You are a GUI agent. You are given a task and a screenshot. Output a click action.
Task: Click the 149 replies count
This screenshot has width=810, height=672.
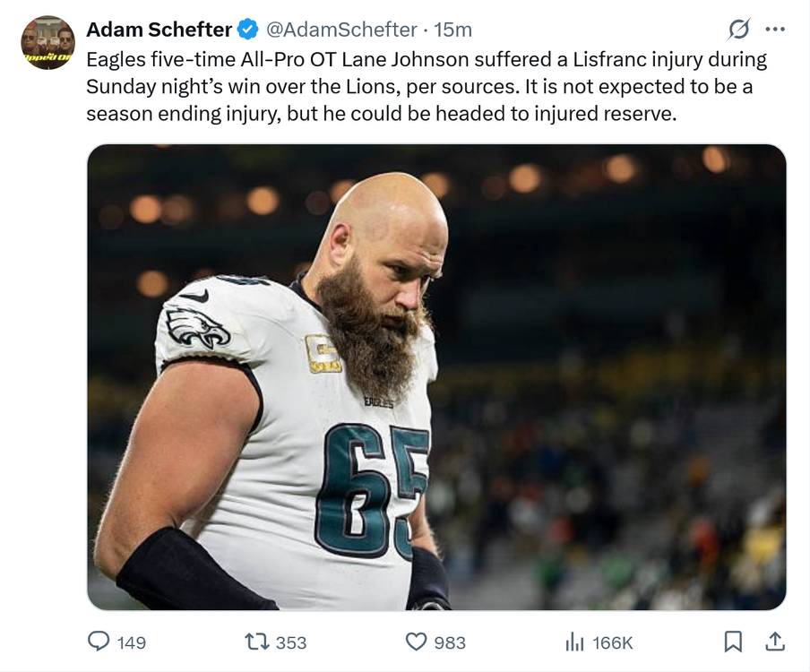pos(132,642)
